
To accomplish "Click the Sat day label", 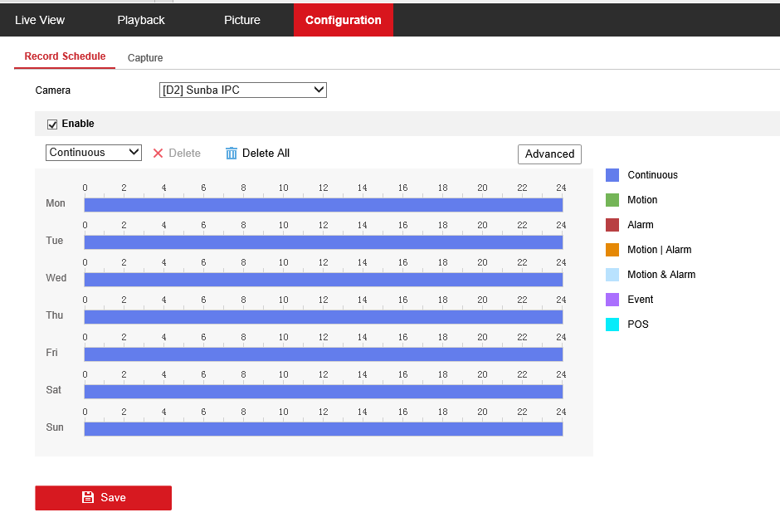I will [x=53, y=390].
